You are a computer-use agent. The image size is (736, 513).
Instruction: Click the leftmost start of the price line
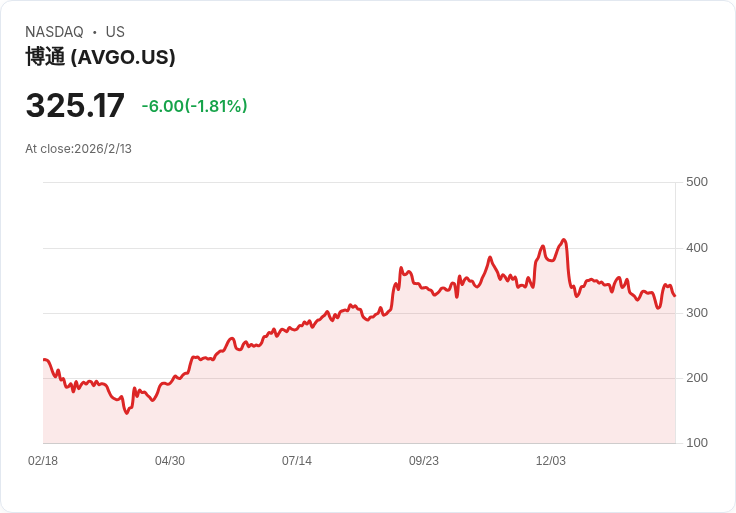pos(44,359)
